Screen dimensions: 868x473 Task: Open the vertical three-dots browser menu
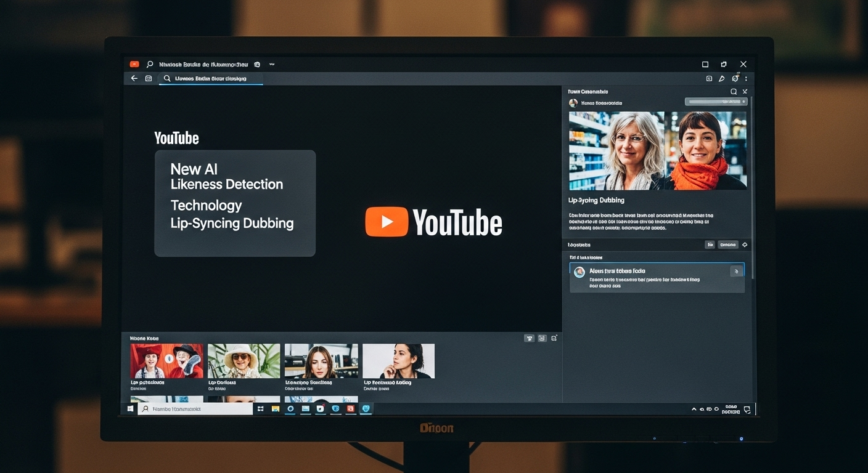tap(746, 79)
